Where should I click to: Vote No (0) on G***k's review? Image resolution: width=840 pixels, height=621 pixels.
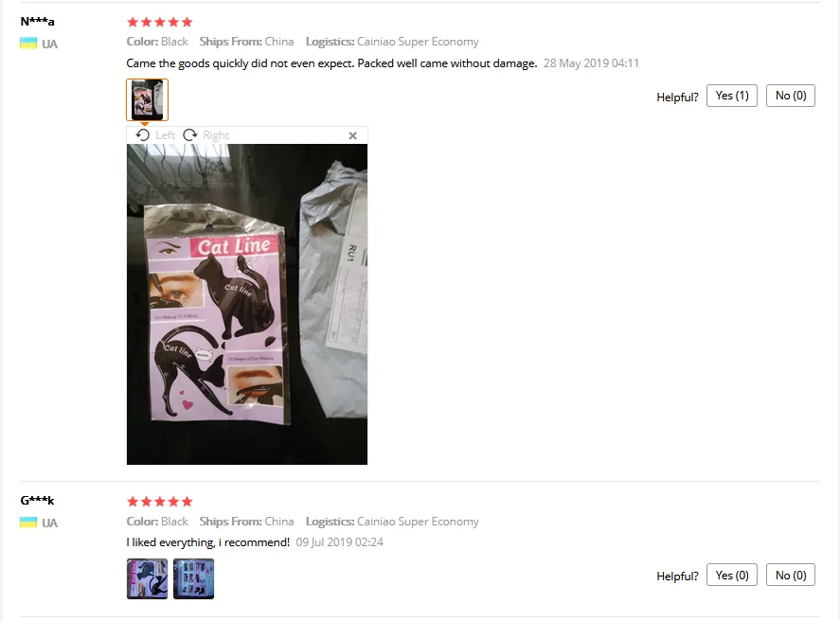point(791,575)
